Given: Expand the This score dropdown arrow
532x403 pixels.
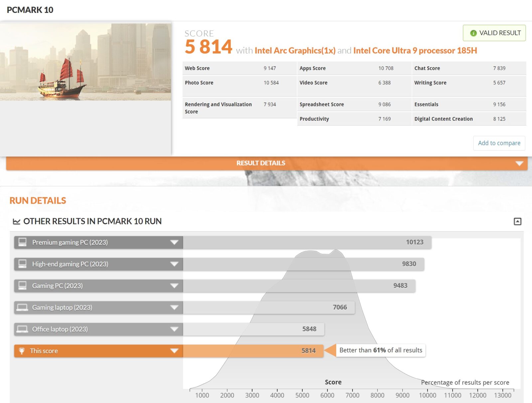Looking at the screenshot, I should [x=174, y=351].
